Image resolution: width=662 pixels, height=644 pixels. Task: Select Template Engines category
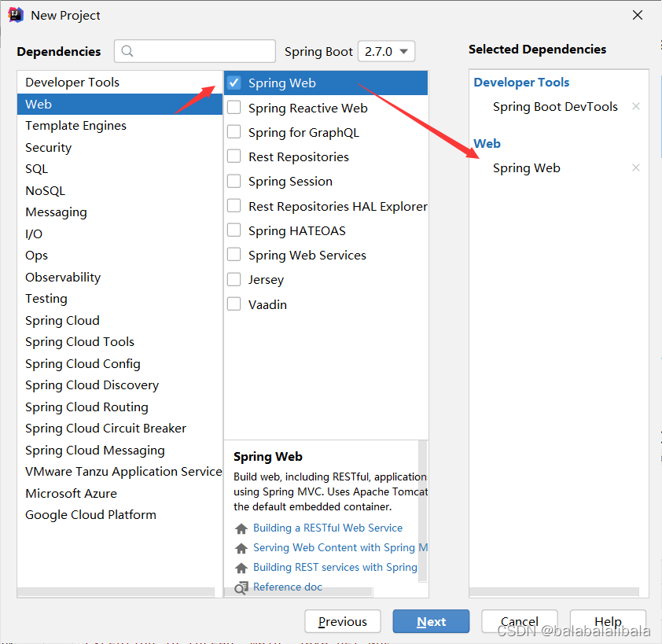coord(120,126)
